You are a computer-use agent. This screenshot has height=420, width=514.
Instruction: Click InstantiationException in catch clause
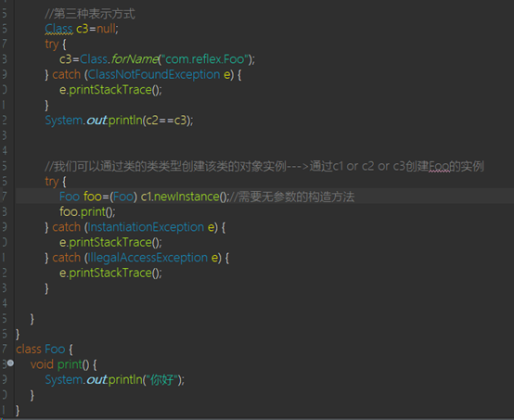146,227
